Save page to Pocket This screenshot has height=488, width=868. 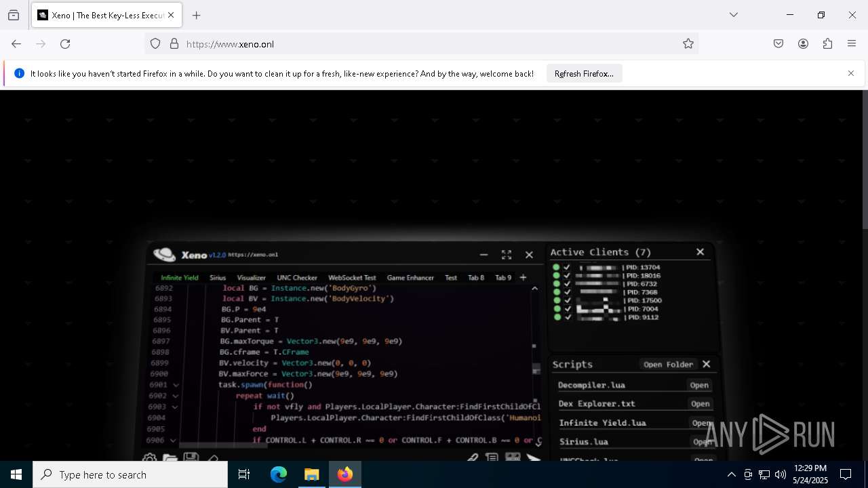[x=778, y=44]
